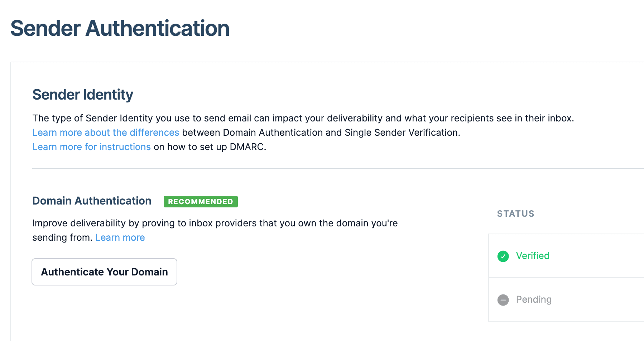Follow the 'Learn more' link after 'sending from.'
Screen dimensions: 644x341
120,237
